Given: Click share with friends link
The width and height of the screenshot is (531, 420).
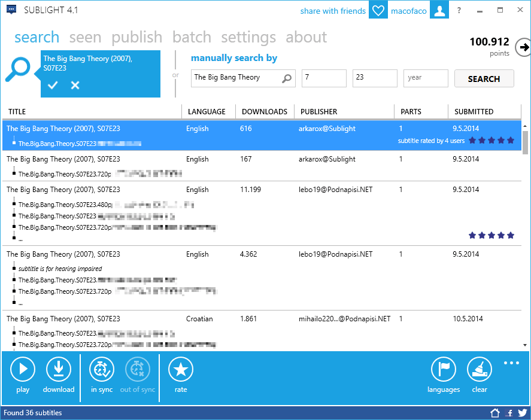Looking at the screenshot, I should click(333, 11).
